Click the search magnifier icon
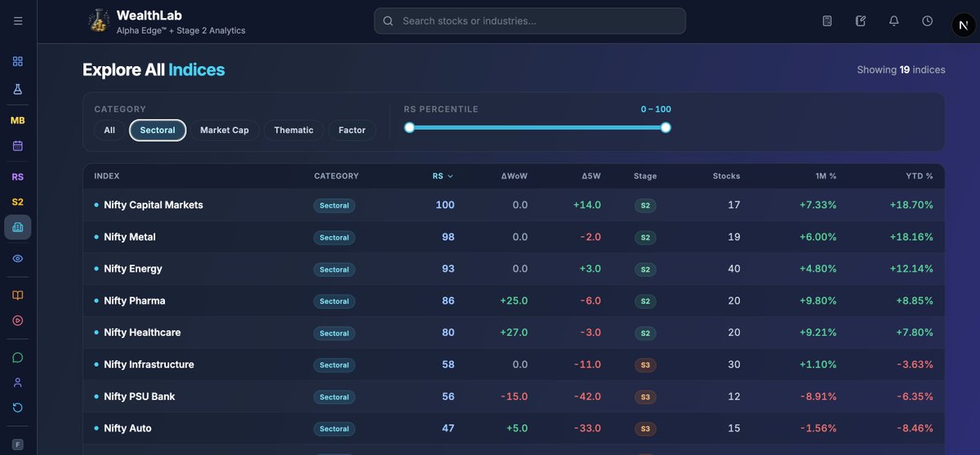980x455 pixels. coord(388,21)
